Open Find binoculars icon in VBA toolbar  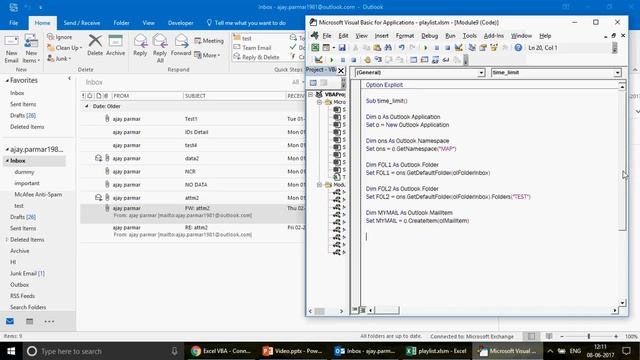pyautogui.click(x=388, y=48)
